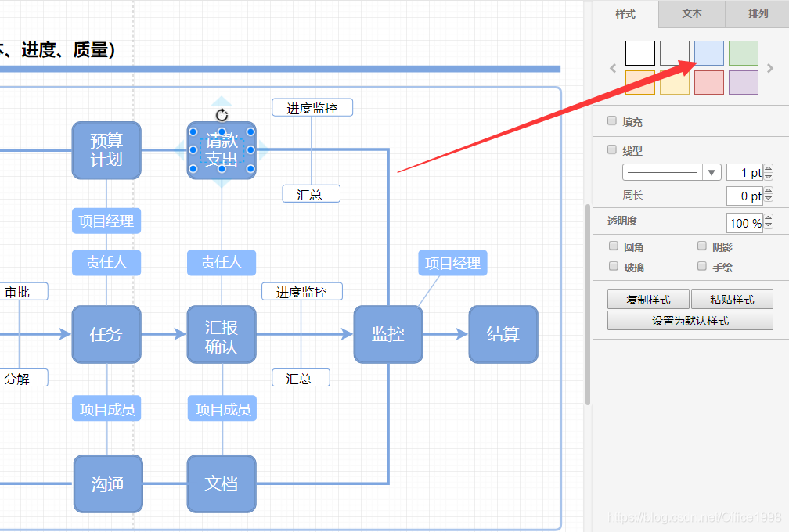Apply the light blue style swatch
This screenshot has height=532, width=789.
[x=709, y=53]
